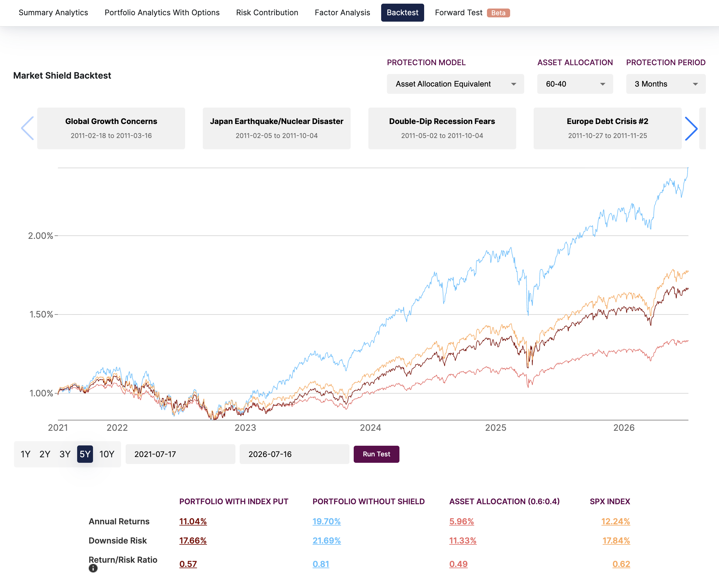Select the 3Y time range option
Screen dimensions: 719x588
65,454
